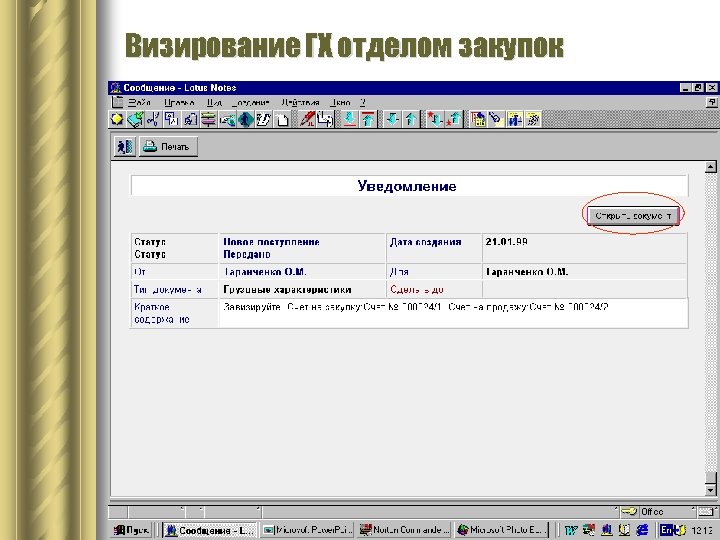Click the up arrow with red overline icon
The height and width of the screenshot is (540, 720).
[368, 119]
